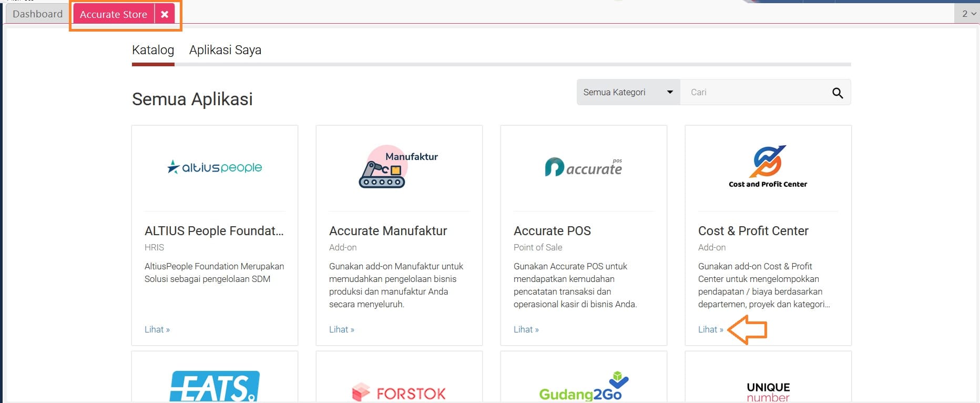Open Lihat link for Accurate Manufaktur
This screenshot has width=980, height=403.
[x=341, y=329]
